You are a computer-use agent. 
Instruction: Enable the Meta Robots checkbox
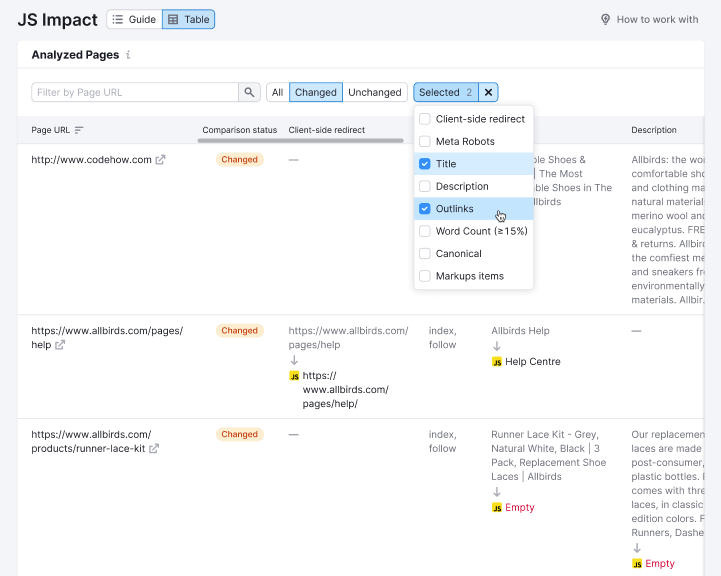(x=425, y=142)
